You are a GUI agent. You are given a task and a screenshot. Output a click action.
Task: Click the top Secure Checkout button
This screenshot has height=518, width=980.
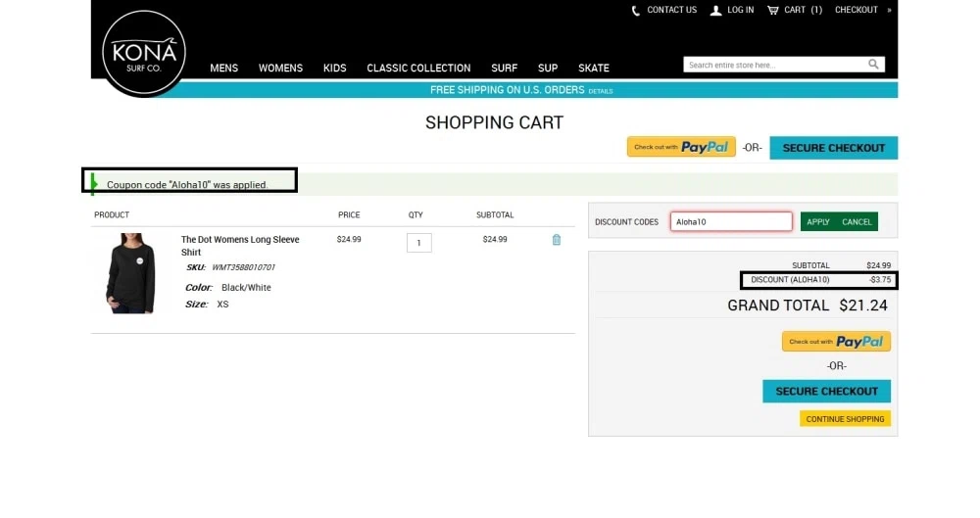tap(834, 148)
